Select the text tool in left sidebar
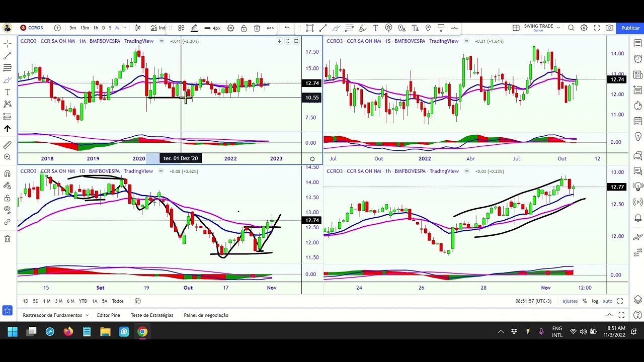This screenshot has height=362, width=644. (8, 92)
